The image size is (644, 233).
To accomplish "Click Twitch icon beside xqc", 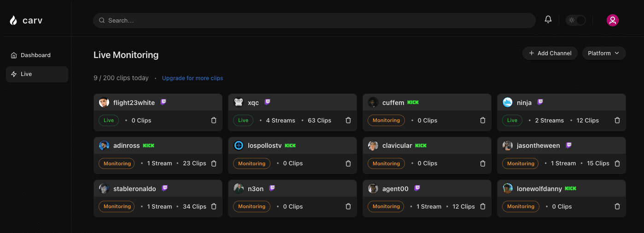I will pyautogui.click(x=267, y=102).
